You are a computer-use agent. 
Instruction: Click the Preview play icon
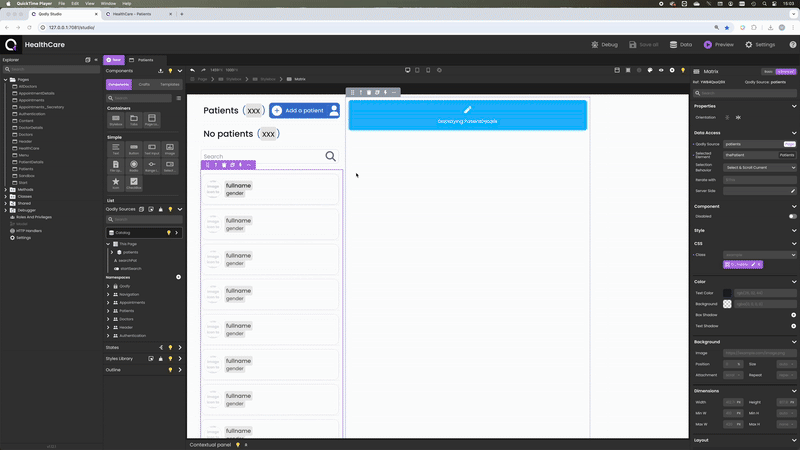[708, 45]
